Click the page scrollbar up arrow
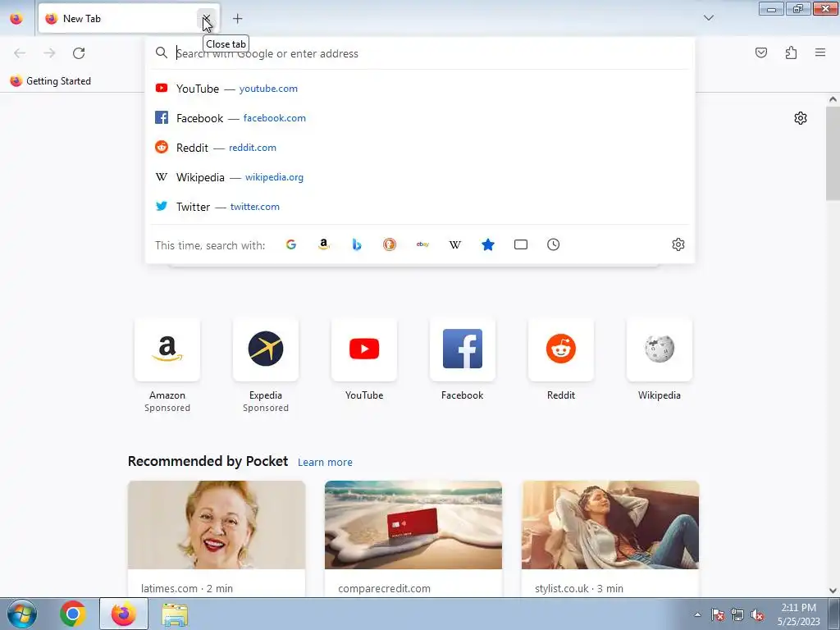840x630 pixels. pyautogui.click(x=833, y=99)
